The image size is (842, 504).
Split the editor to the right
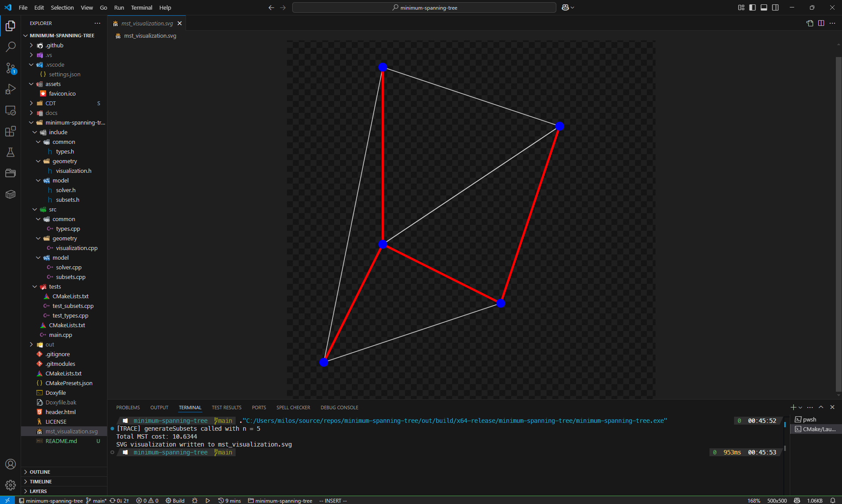pyautogui.click(x=821, y=23)
